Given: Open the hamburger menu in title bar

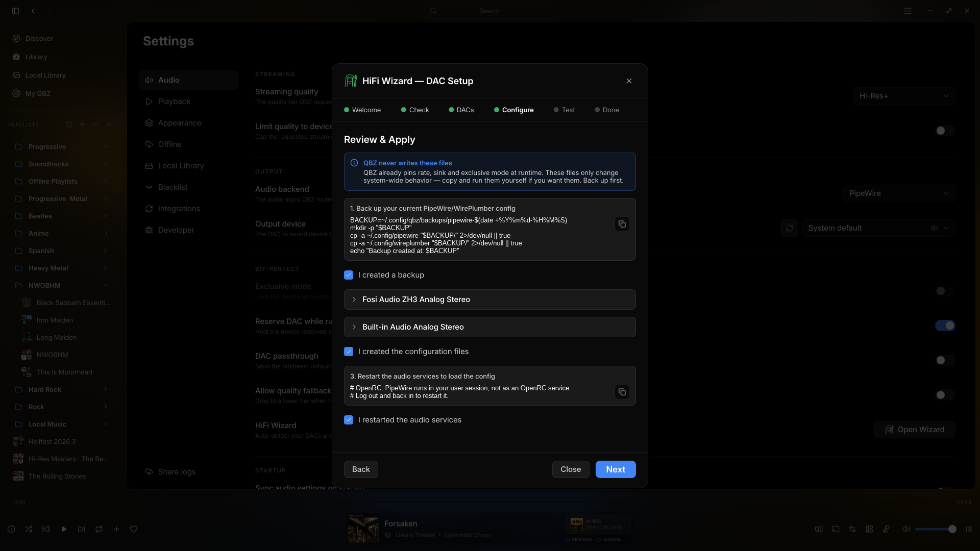Looking at the screenshot, I should point(908,11).
